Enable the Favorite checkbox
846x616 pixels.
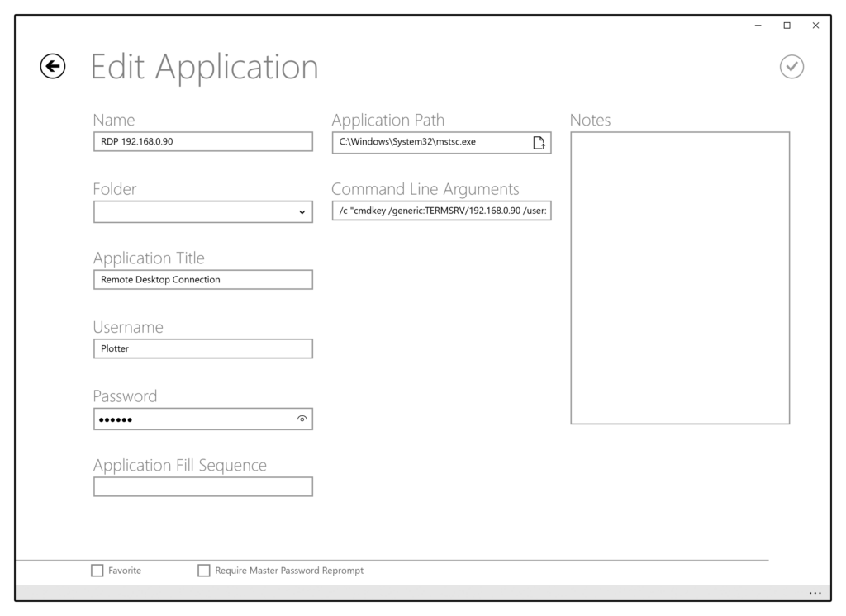97,571
